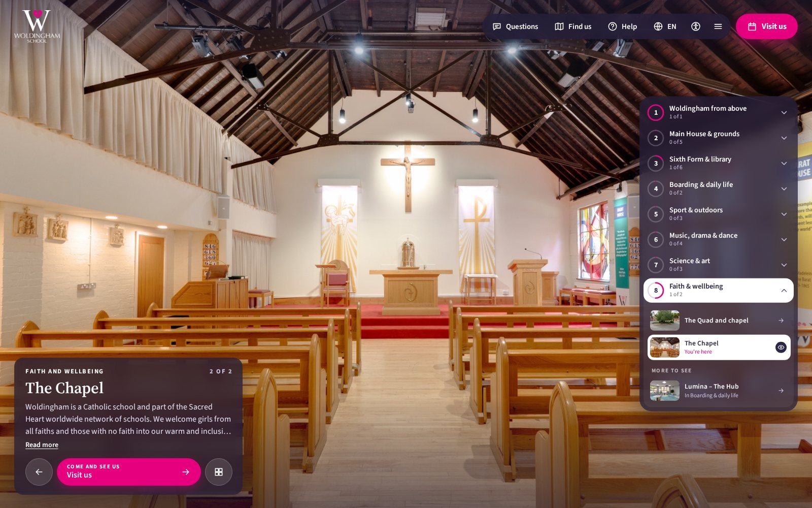Click Come and see us Visit us button
This screenshot has height=508, width=812.
[x=129, y=472]
